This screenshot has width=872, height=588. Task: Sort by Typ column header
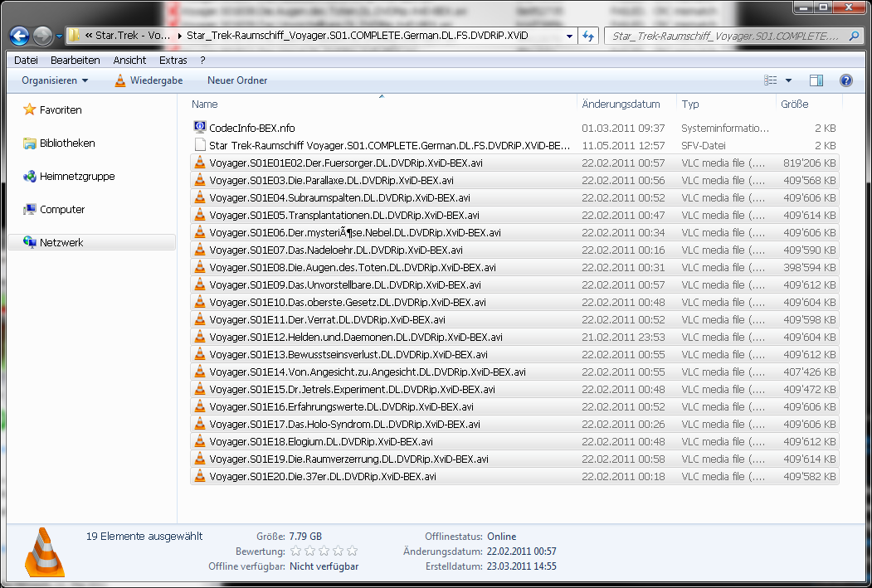(690, 104)
